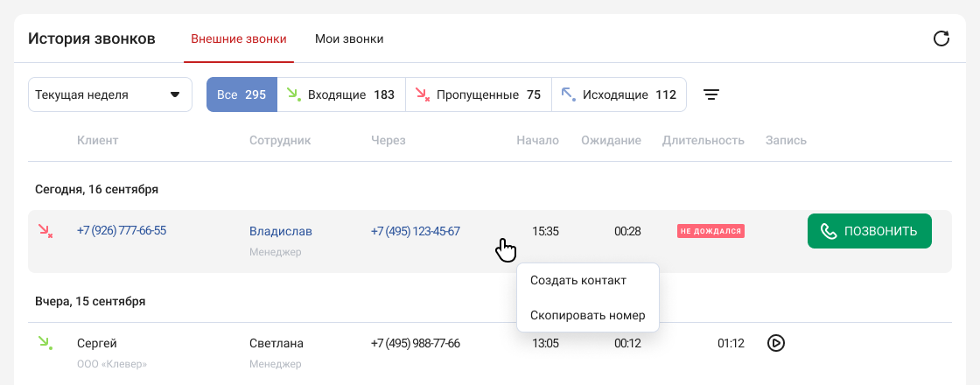The width and height of the screenshot is (980, 385).
Task: Click the НЕ ДОЖДАЛСЯ status badge
Action: 710,232
